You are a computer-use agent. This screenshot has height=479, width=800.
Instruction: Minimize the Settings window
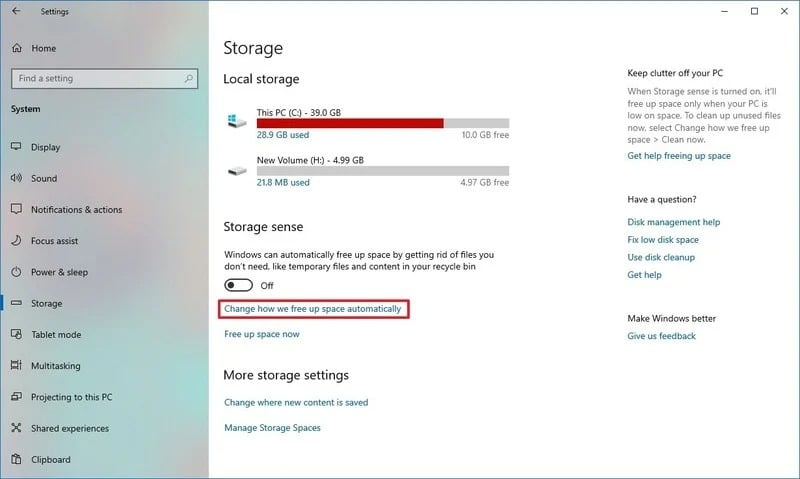(724, 11)
